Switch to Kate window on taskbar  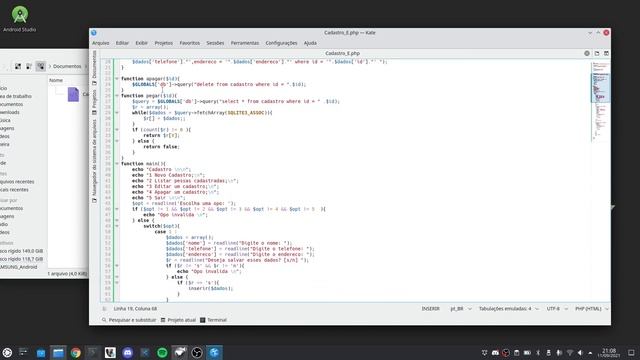(x=214, y=353)
